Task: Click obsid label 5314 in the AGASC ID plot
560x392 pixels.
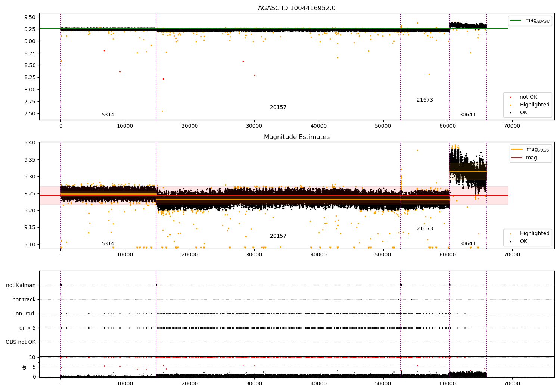Action: (x=108, y=115)
